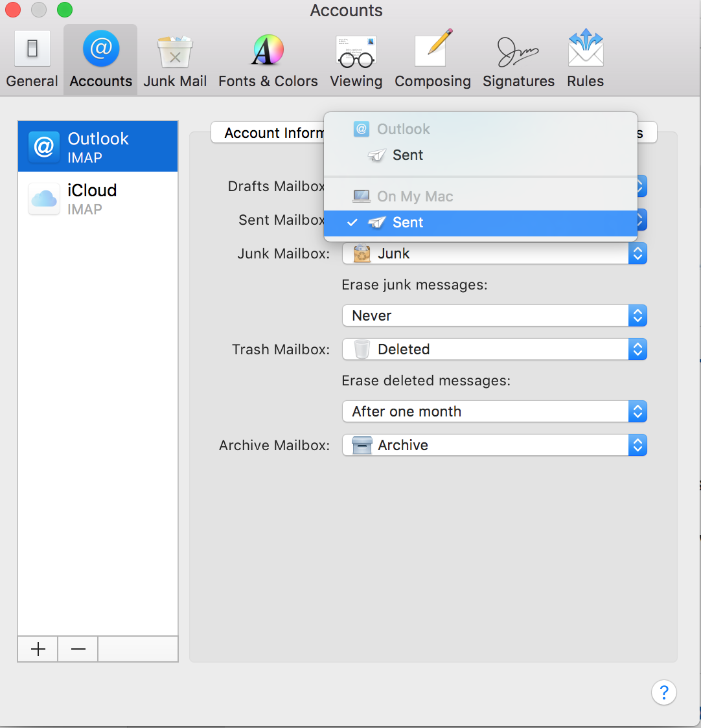Open the Junk Mailbox dropdown

[494, 253]
